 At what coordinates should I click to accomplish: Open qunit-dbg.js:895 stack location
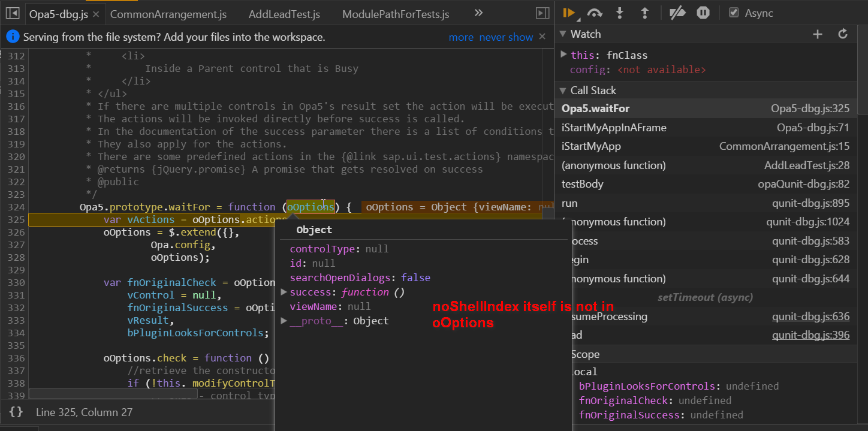point(811,203)
